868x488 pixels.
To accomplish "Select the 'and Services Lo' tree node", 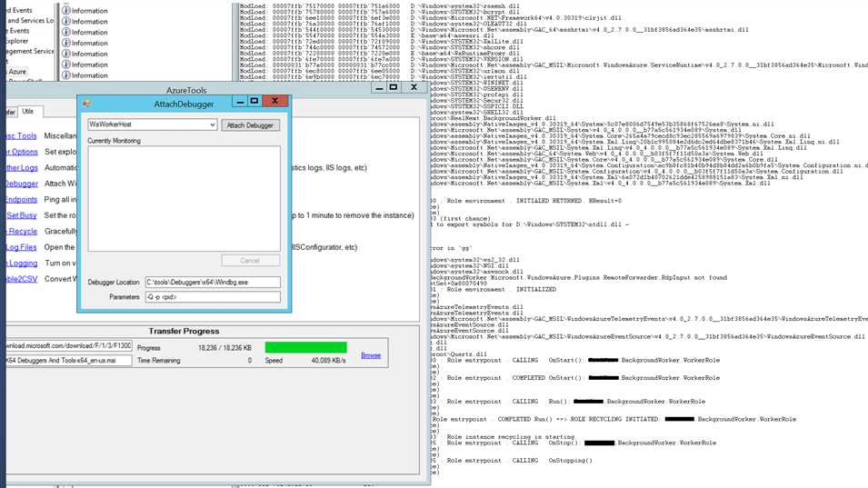I will tap(30, 21).
